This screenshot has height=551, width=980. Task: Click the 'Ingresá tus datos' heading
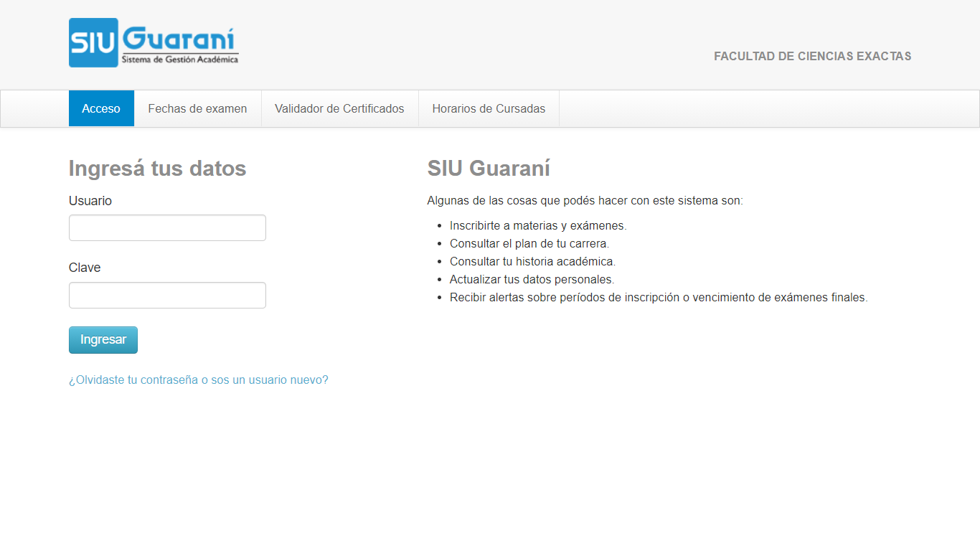point(158,169)
